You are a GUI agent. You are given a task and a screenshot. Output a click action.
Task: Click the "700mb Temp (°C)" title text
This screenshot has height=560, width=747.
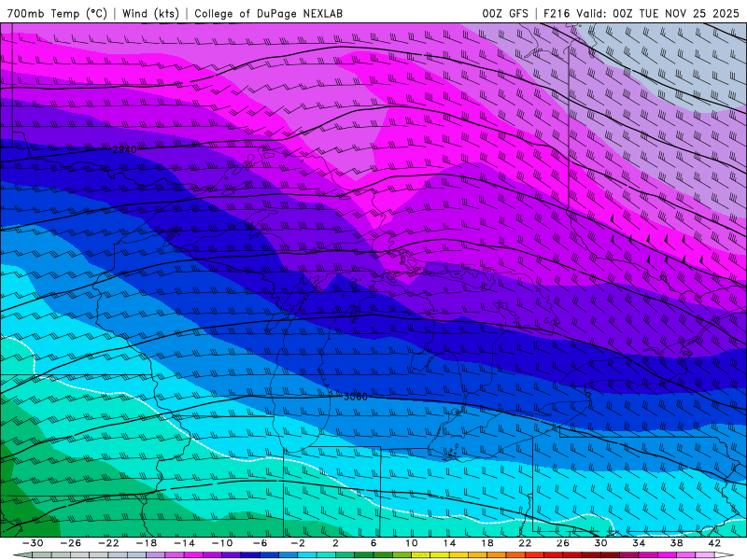click(57, 13)
